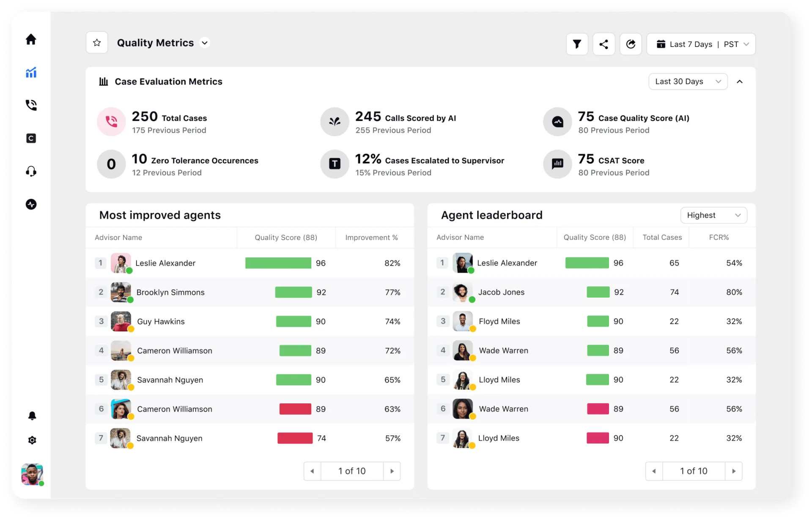
Task: Navigate to next page on Agent leaderboard
Action: (x=735, y=471)
